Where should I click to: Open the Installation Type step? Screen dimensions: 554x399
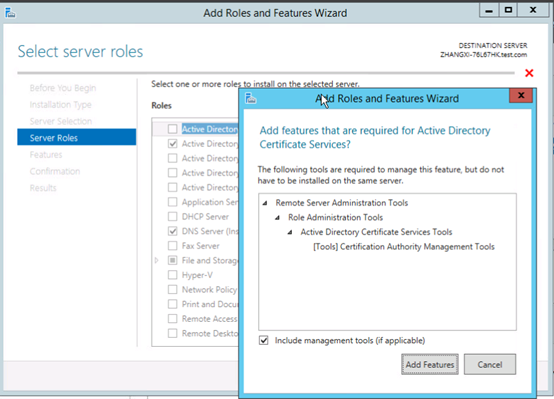(60, 105)
